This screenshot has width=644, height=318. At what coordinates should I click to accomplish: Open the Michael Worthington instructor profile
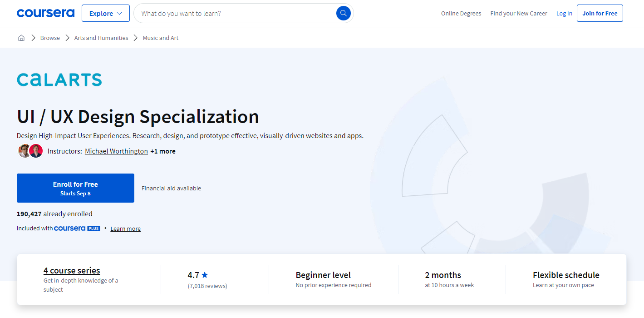click(116, 151)
